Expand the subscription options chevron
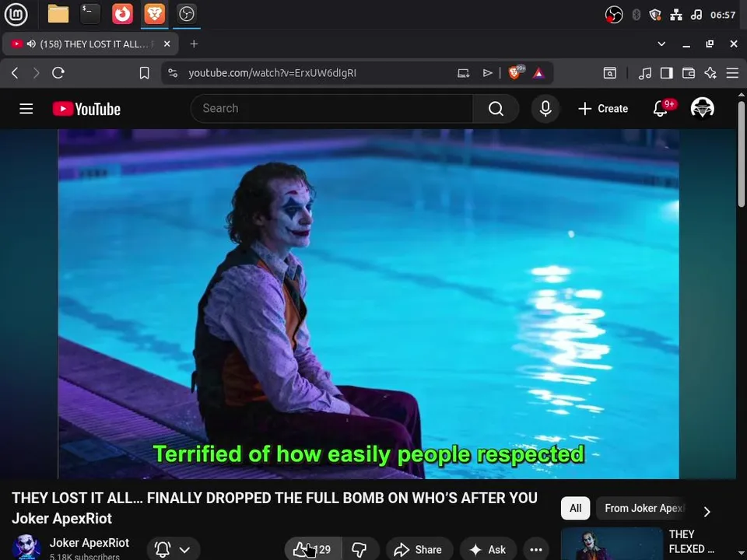 [185, 550]
